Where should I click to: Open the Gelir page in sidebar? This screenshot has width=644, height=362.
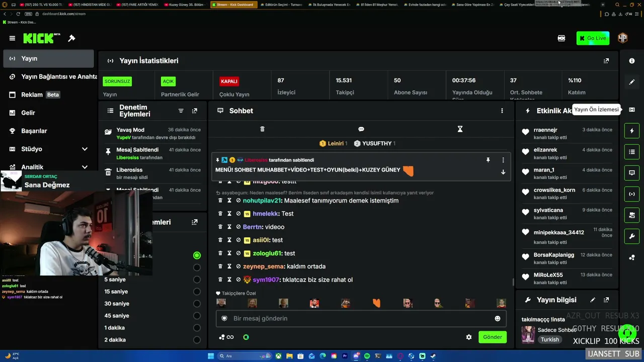(x=48, y=113)
